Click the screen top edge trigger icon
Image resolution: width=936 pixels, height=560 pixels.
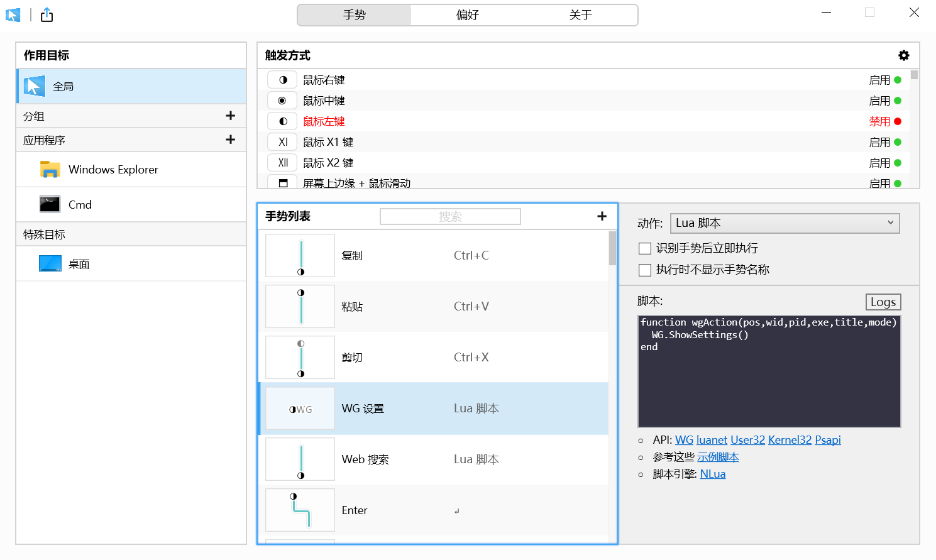click(283, 182)
